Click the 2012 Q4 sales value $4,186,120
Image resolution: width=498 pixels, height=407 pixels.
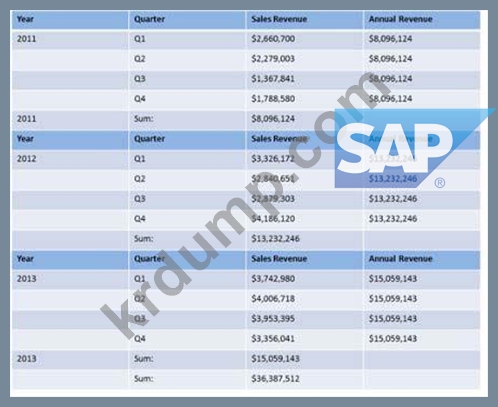pos(273,219)
